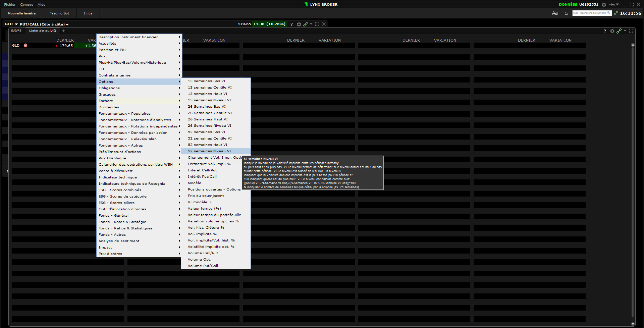
Task: Expand the Grecques submenu
Action: pyautogui.click(x=139, y=95)
